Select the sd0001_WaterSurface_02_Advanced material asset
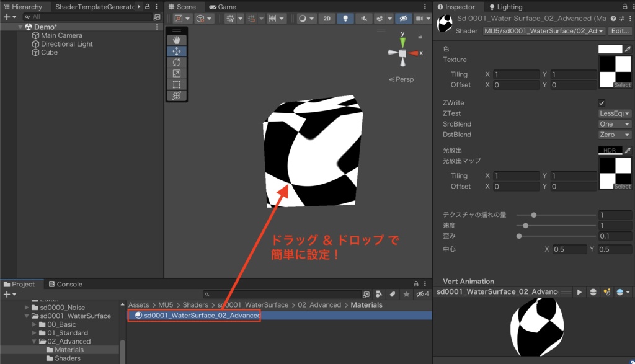 [x=193, y=315]
